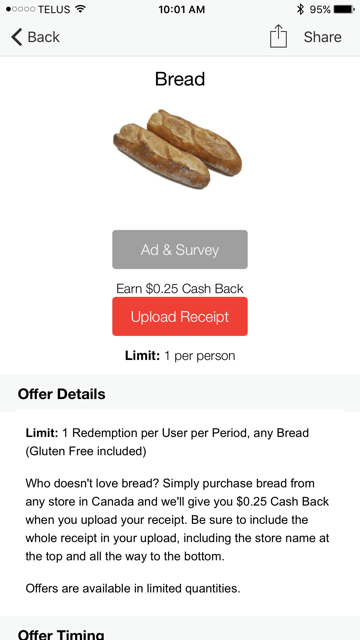Tap the cellular signal dots
This screenshot has height=640, width=360.
pos(20,9)
